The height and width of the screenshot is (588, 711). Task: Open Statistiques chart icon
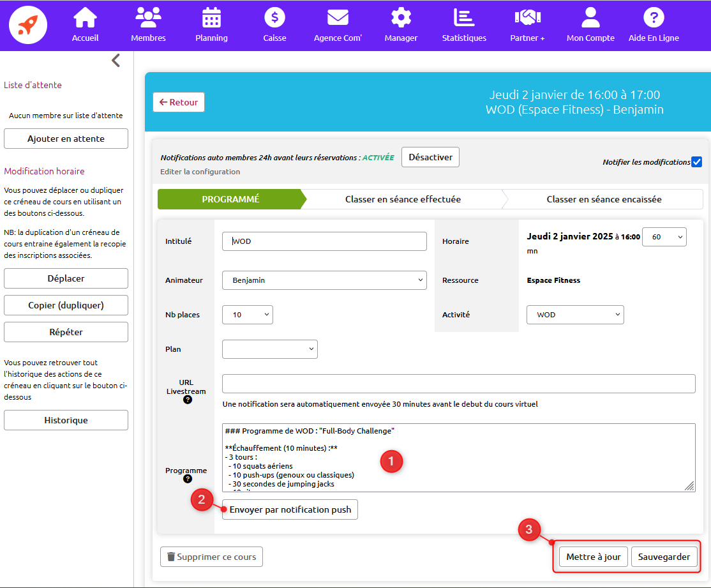point(464,18)
